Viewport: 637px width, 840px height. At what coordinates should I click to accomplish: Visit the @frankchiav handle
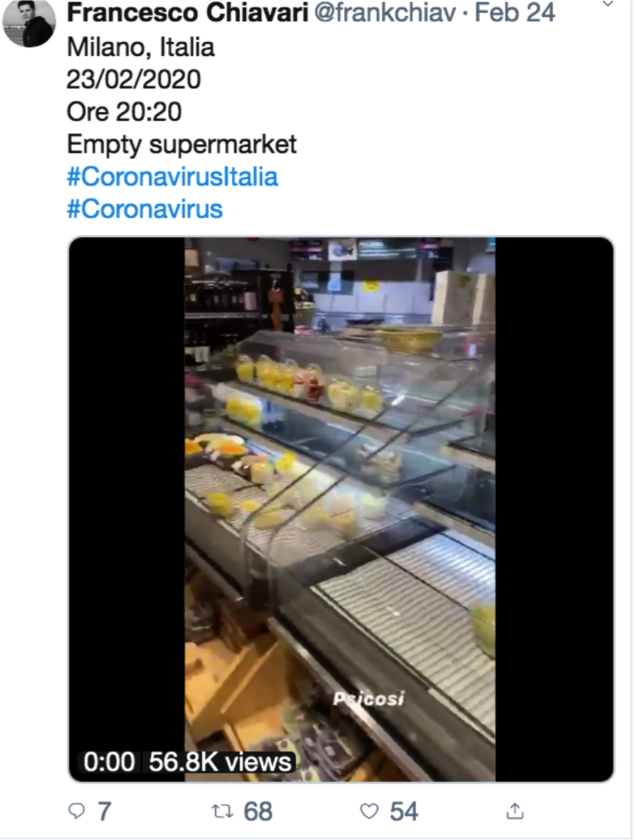pos(385,13)
